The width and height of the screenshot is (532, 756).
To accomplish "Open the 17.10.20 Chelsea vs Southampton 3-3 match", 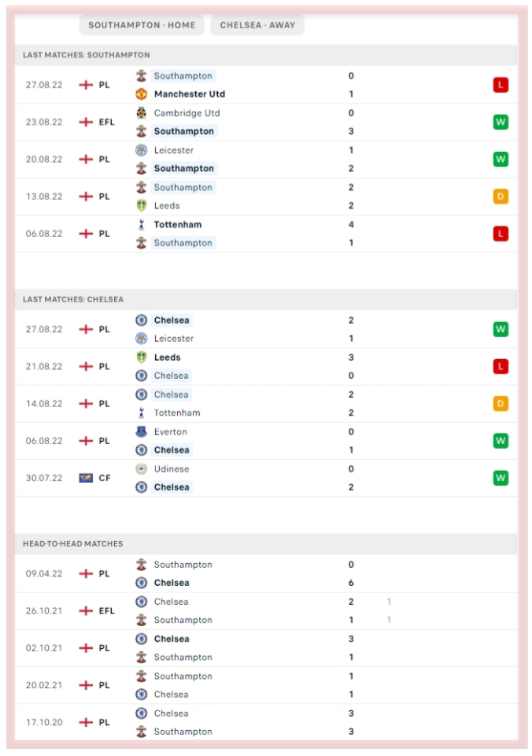I will click(x=266, y=722).
